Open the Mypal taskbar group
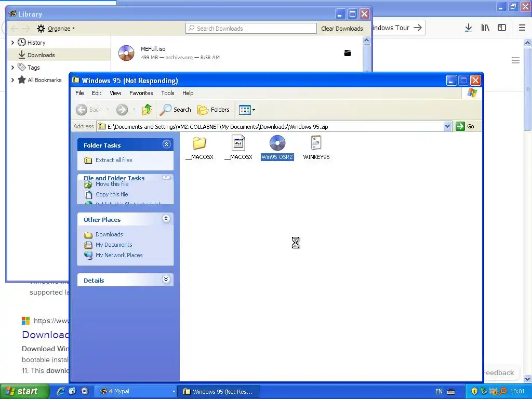The width and height of the screenshot is (532, 399). [136, 391]
